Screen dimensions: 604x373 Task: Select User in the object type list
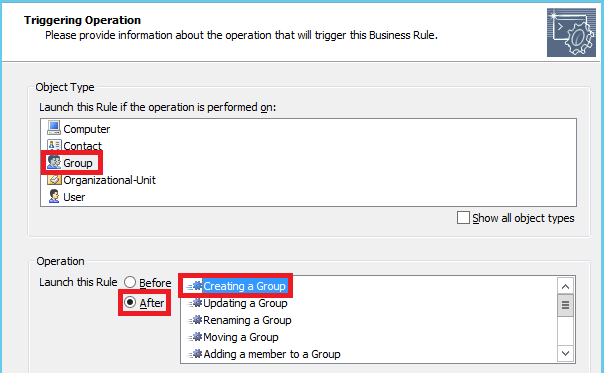(x=74, y=197)
